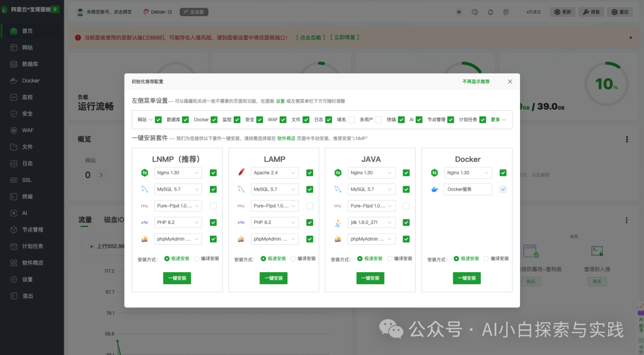Open the 软件商店 sidebar item

click(32, 263)
